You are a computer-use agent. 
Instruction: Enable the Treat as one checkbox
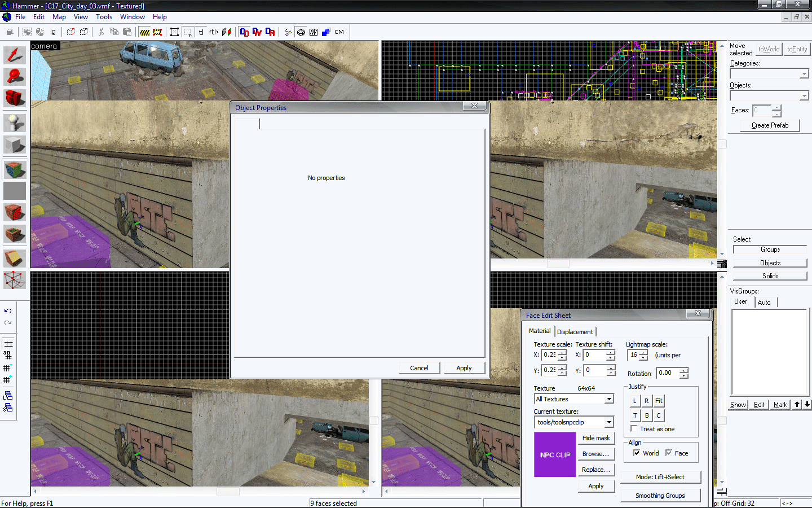pyautogui.click(x=634, y=429)
